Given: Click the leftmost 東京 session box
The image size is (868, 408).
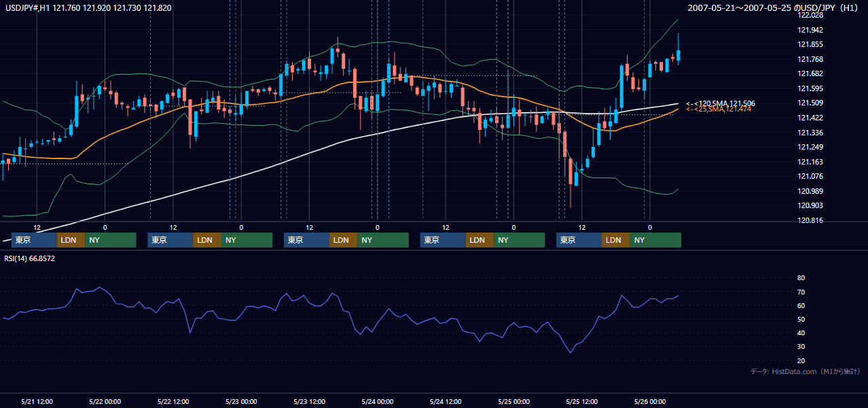Looking at the screenshot, I should click(34, 240).
